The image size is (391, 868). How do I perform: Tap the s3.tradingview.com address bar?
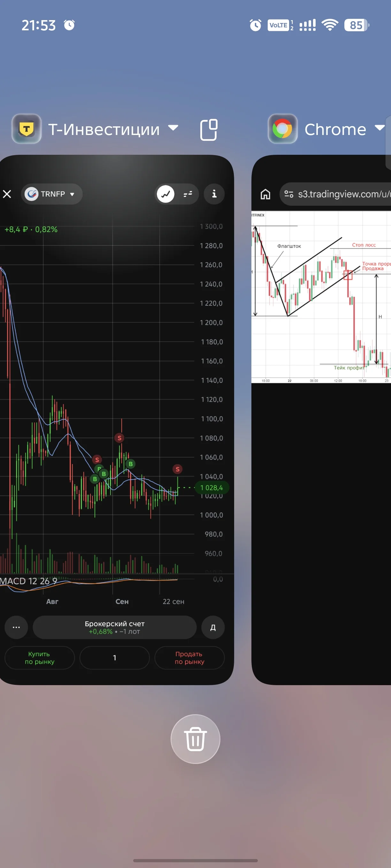pos(335,194)
